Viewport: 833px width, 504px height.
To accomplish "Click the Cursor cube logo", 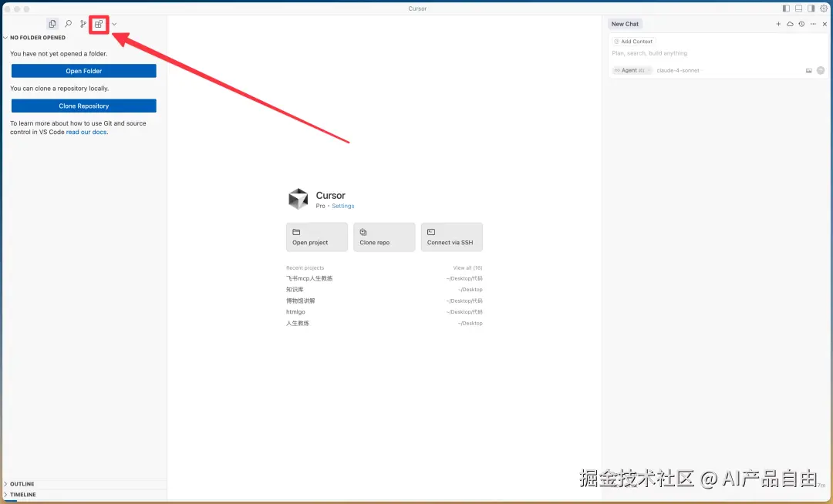I will 298,199.
